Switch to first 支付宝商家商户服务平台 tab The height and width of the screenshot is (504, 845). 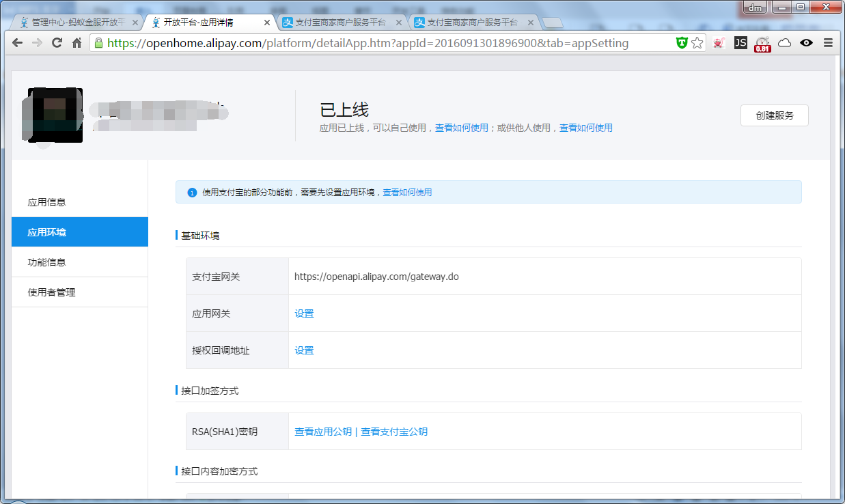click(340, 22)
